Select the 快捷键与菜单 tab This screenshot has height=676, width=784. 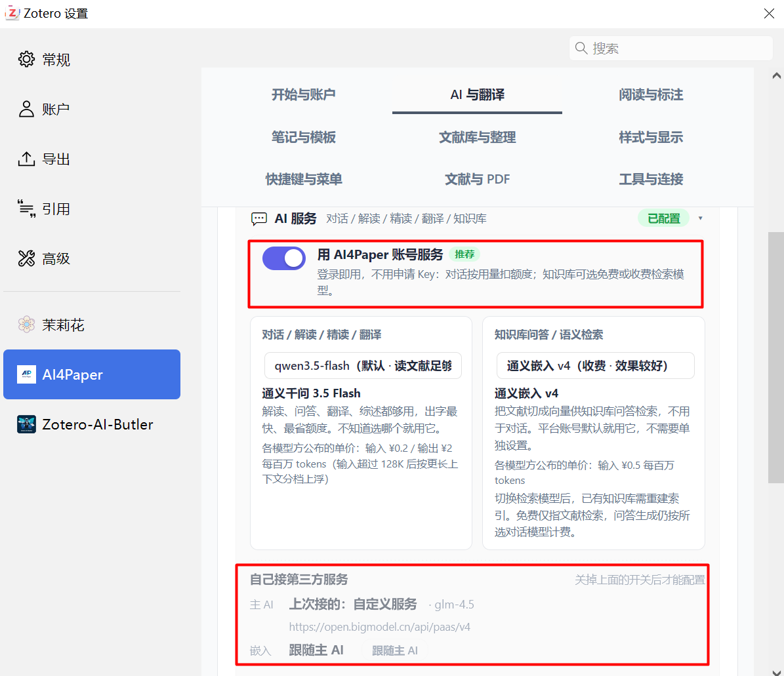coord(304,179)
